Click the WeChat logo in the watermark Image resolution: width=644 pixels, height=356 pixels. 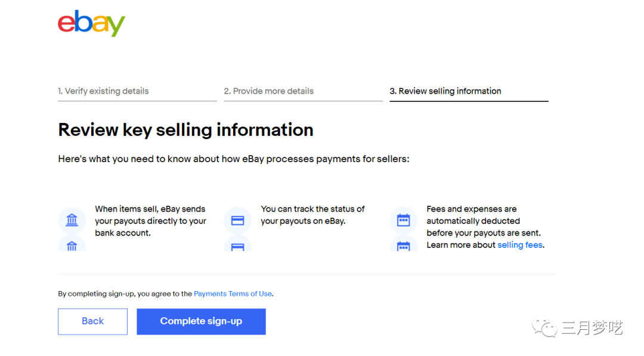(545, 327)
